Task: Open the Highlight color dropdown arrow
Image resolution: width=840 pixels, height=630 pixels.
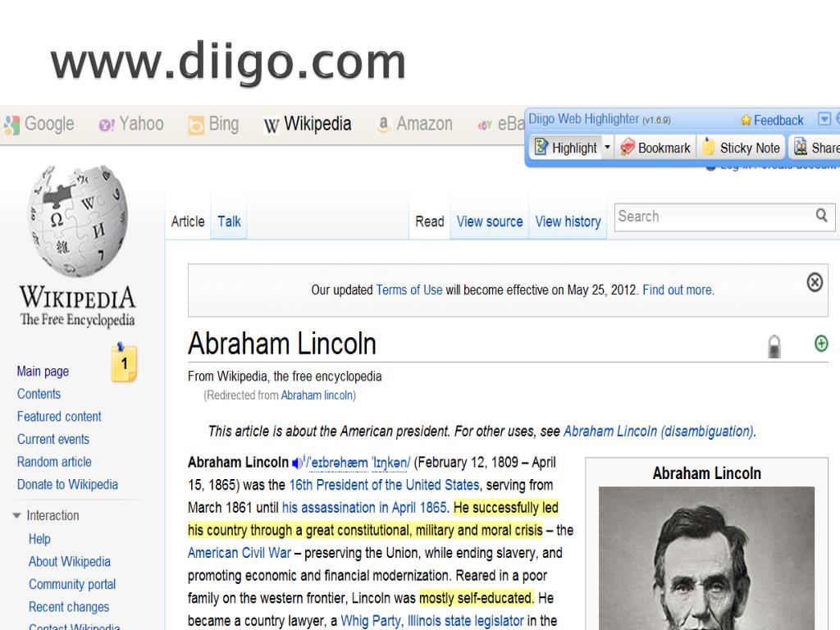Action: (608, 147)
